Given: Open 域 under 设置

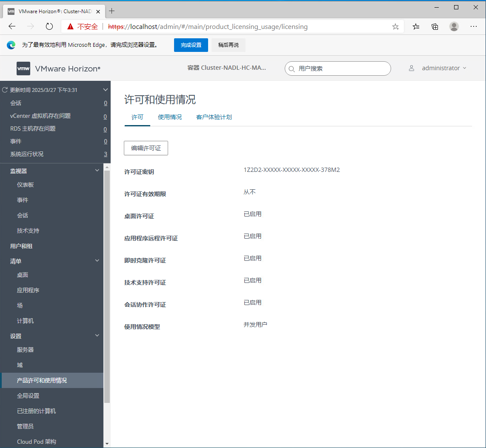Looking at the screenshot, I should pos(20,365).
